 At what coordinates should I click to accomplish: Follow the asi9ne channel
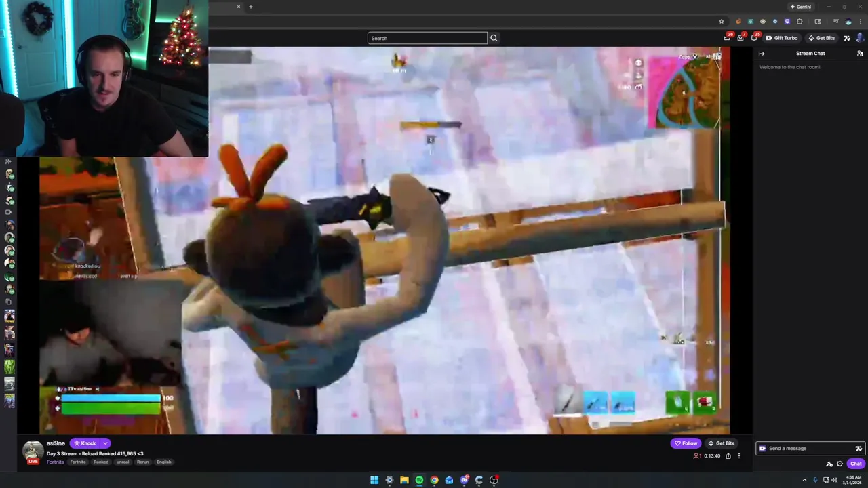coord(686,443)
